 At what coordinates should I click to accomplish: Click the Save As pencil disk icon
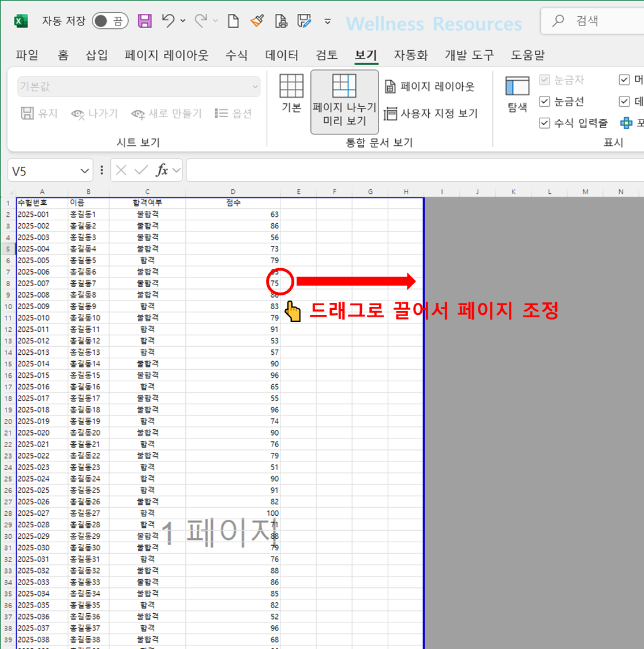click(304, 20)
